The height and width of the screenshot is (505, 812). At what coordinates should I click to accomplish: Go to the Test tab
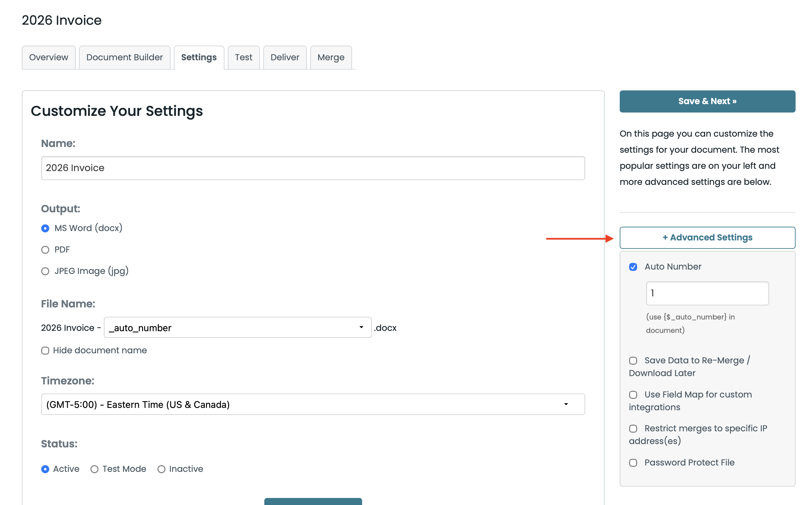[244, 57]
